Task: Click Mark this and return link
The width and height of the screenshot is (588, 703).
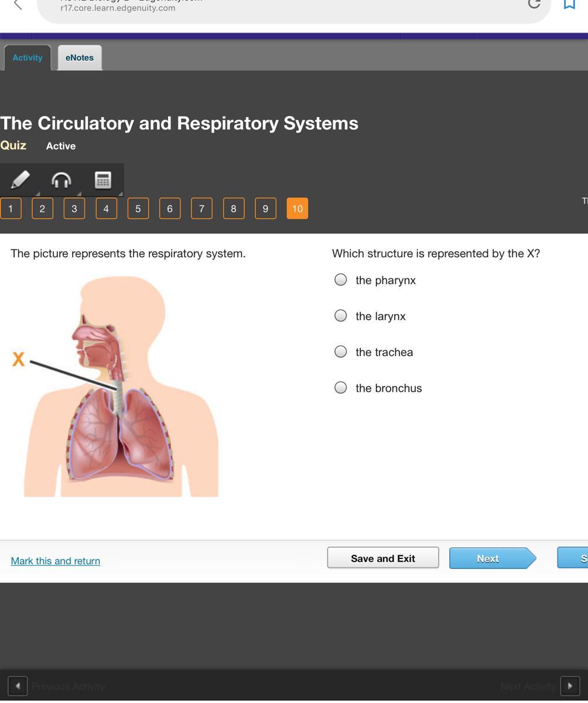Action: click(x=56, y=561)
